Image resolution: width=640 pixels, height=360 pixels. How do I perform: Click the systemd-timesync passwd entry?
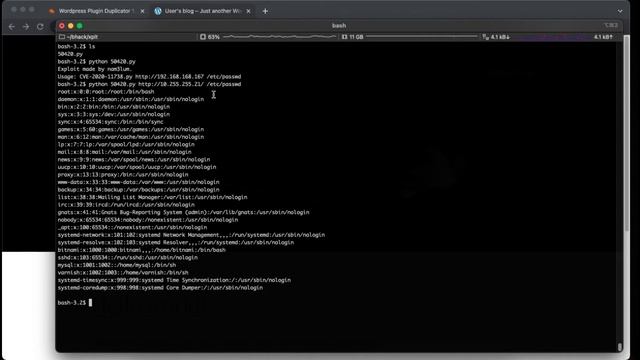174,280
